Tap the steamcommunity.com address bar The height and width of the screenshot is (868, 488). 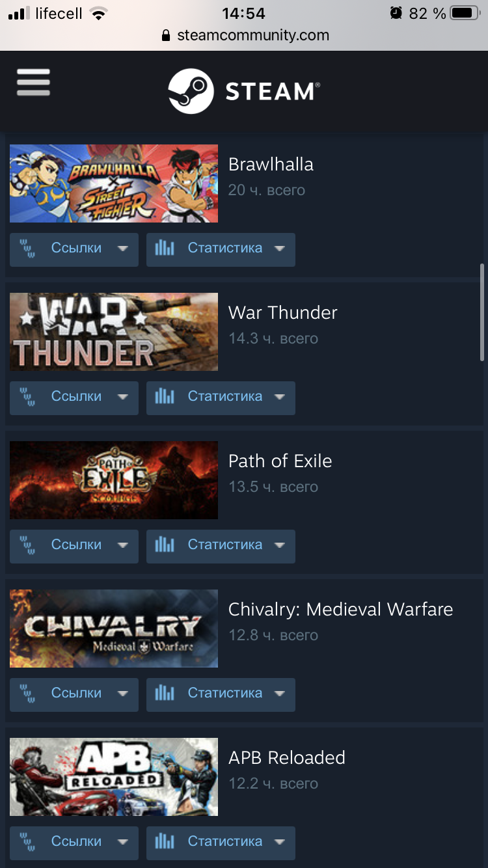244,36
